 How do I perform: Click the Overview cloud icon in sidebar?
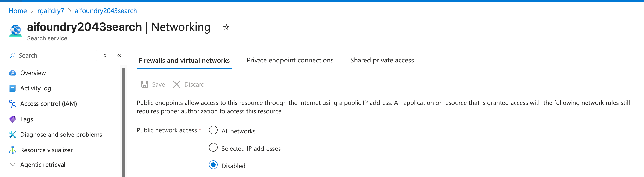13,73
